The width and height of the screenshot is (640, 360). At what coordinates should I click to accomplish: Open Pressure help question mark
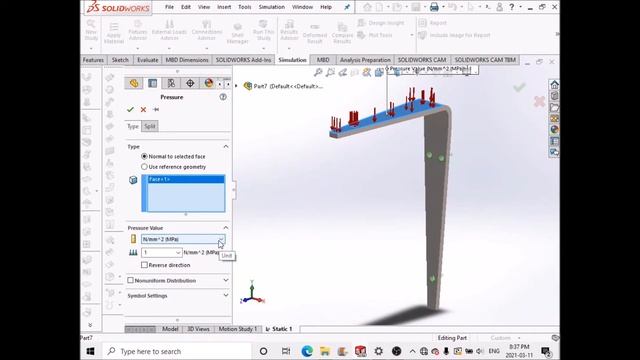click(x=223, y=97)
